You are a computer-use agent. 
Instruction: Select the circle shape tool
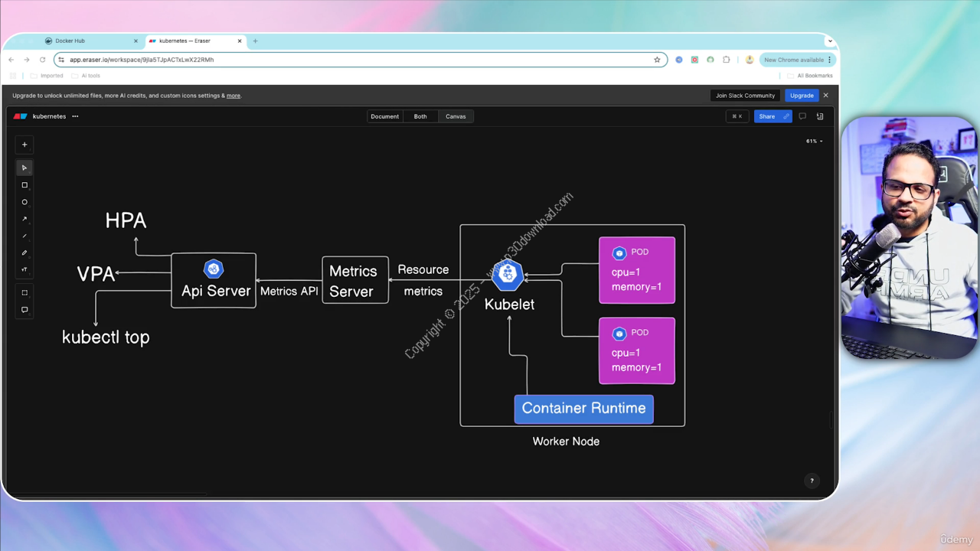point(24,202)
